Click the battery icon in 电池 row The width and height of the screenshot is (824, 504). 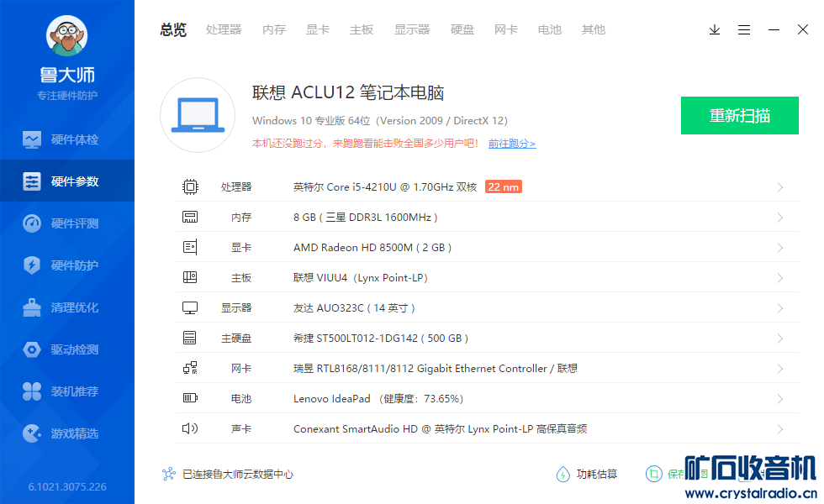click(x=190, y=398)
